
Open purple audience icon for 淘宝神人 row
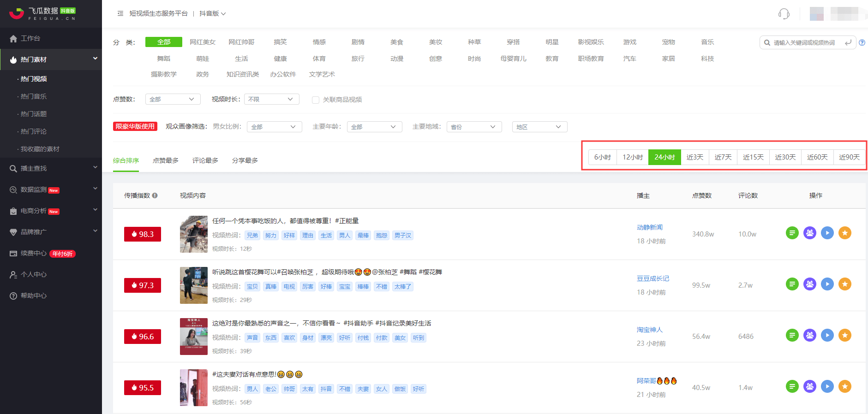click(x=810, y=335)
